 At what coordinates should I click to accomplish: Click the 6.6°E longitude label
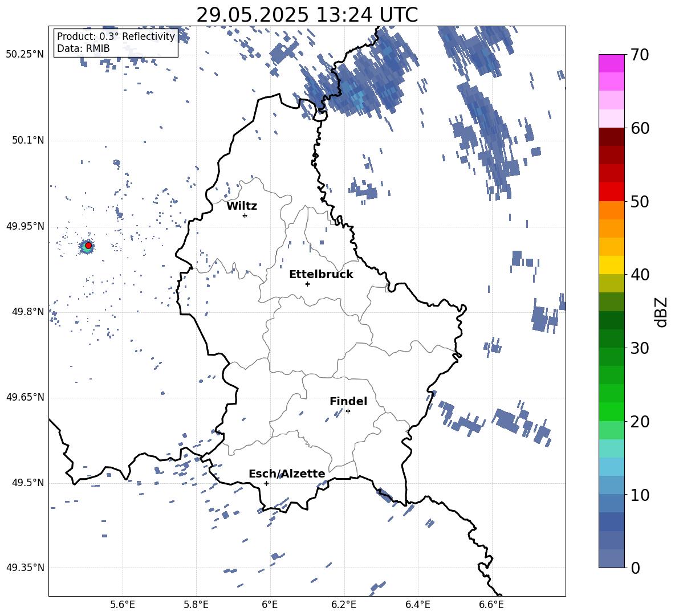(491, 605)
